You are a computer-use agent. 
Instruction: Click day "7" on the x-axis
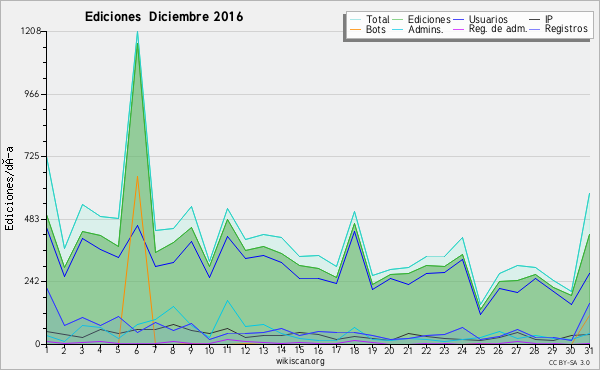click(155, 350)
